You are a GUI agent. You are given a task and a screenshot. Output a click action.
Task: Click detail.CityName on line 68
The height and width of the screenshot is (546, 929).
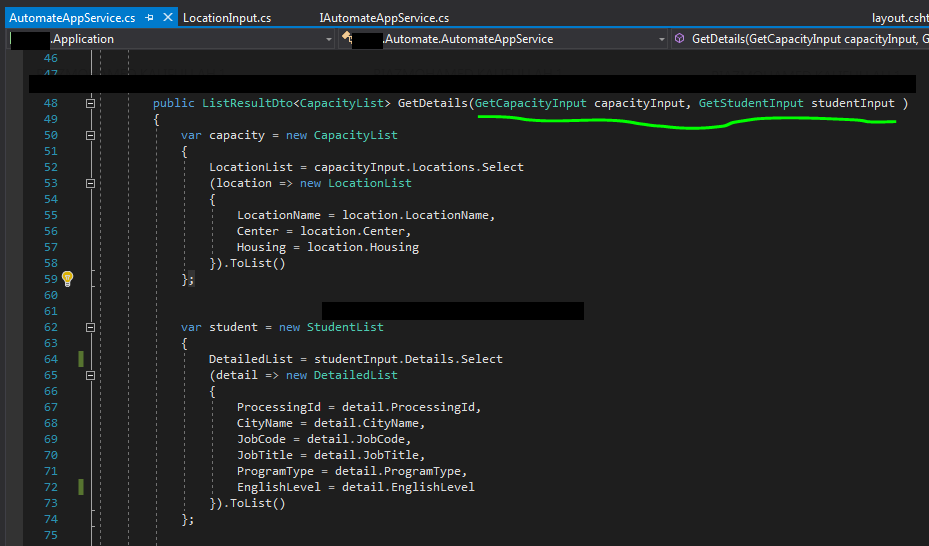pyautogui.click(x=367, y=423)
